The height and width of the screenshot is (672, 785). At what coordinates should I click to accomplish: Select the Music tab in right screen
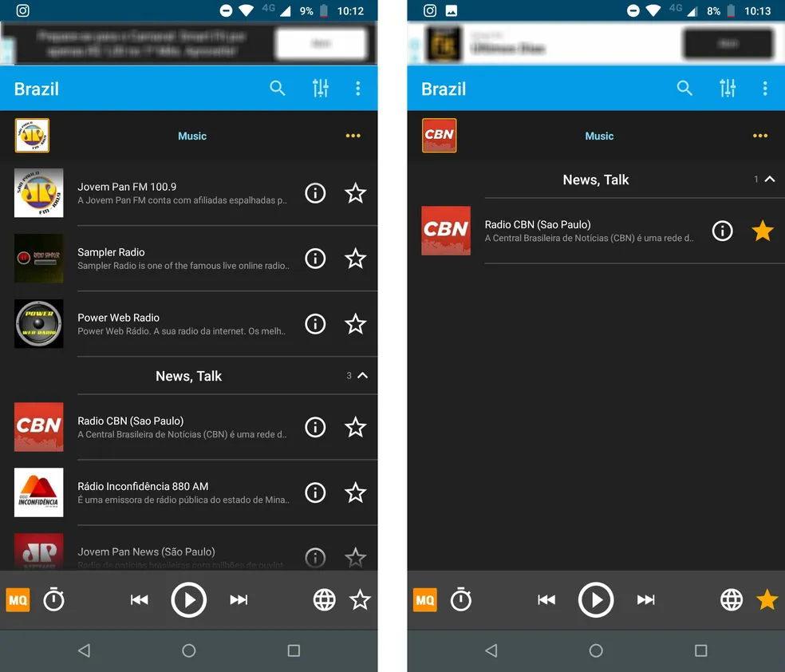[x=599, y=136]
